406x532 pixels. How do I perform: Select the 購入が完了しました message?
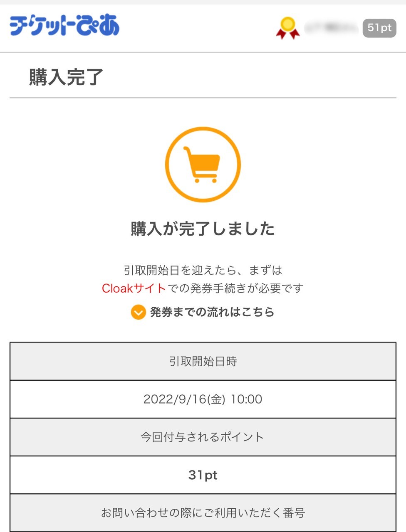tap(203, 229)
